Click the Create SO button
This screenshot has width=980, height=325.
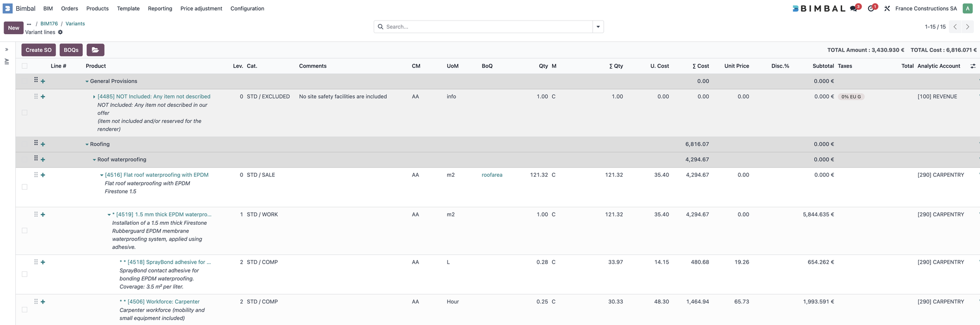point(38,50)
